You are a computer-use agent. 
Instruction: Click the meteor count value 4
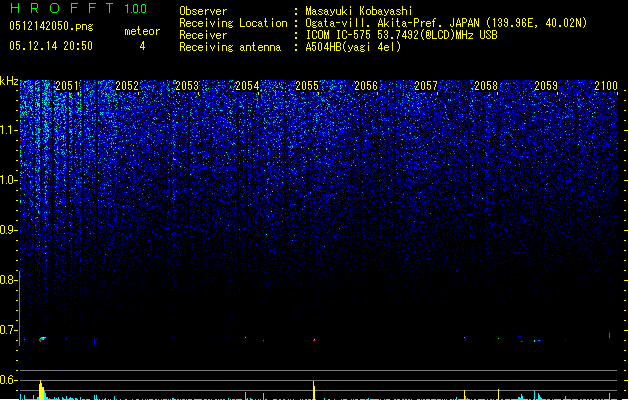tap(142, 46)
